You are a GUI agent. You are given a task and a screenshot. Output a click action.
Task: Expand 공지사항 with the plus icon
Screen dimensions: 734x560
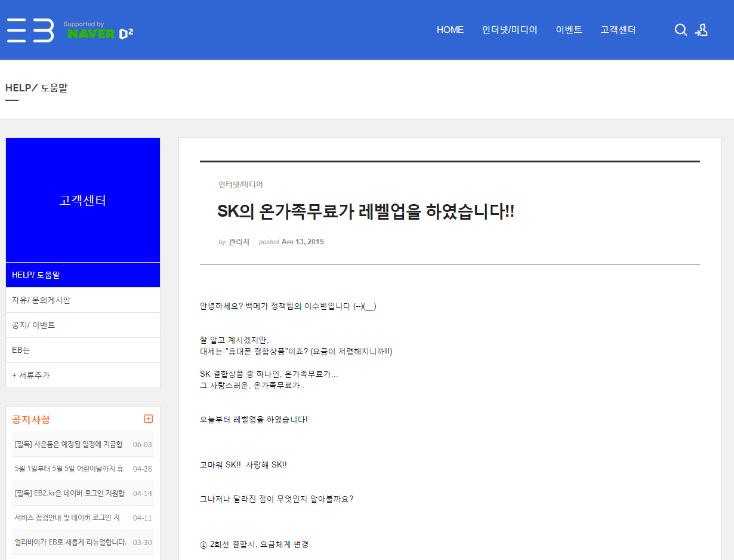click(149, 419)
